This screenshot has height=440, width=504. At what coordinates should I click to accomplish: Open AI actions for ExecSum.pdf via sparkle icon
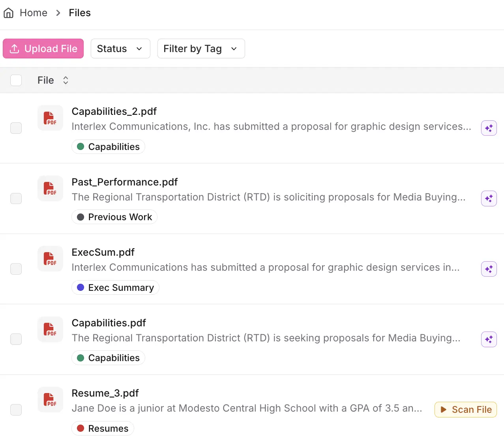pyautogui.click(x=489, y=269)
